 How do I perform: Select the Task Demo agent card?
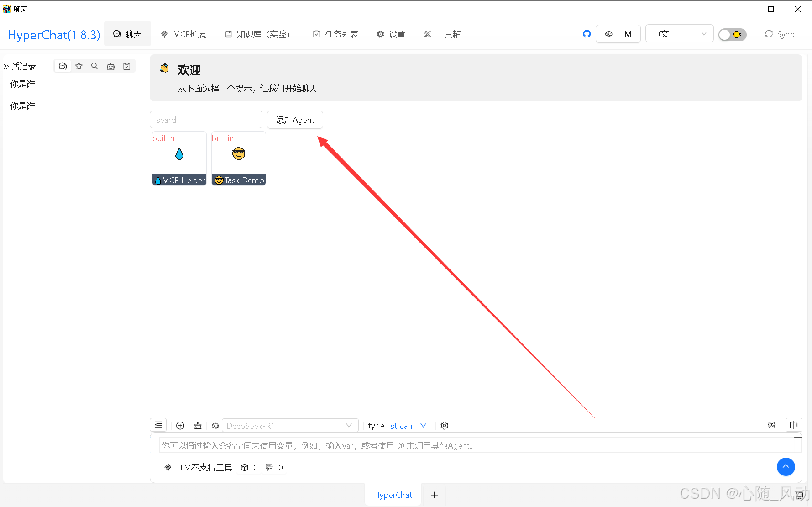pos(239,158)
